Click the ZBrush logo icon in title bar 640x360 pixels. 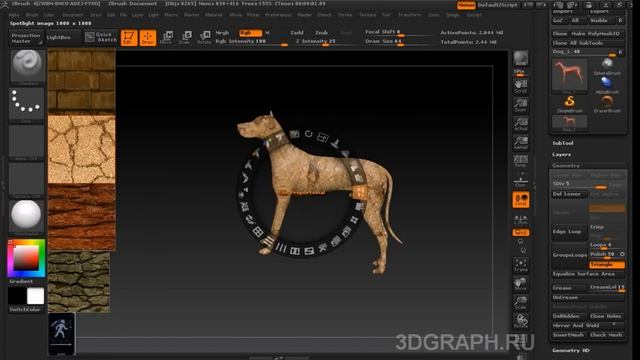5,4
